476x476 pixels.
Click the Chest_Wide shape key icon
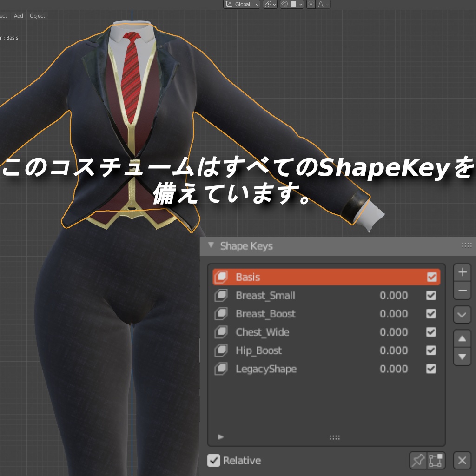point(221,332)
